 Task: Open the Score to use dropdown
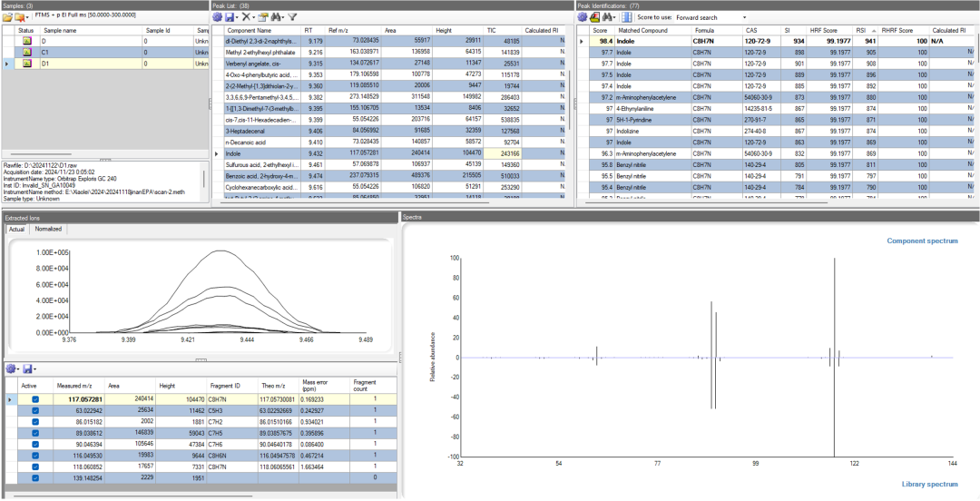[745, 17]
